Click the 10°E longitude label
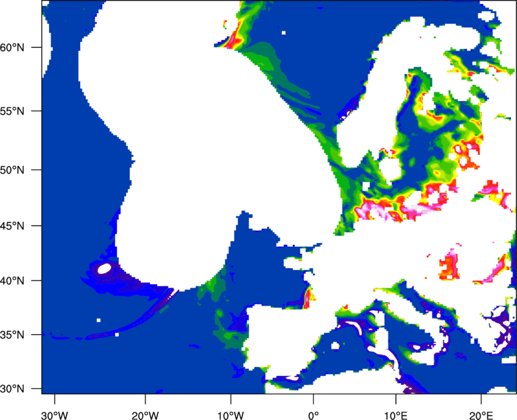 (396, 415)
